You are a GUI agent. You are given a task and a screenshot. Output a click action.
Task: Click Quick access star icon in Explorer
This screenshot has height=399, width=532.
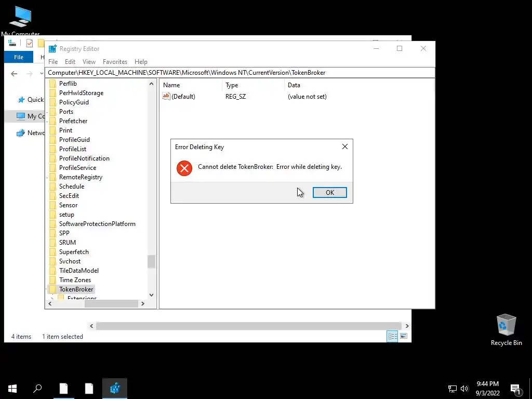[21, 100]
